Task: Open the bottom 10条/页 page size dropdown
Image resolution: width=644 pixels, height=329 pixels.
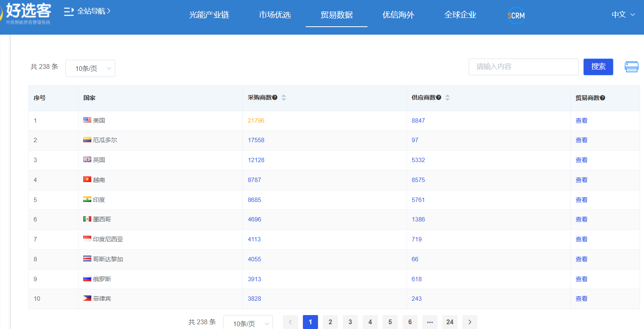Action: pyautogui.click(x=248, y=323)
